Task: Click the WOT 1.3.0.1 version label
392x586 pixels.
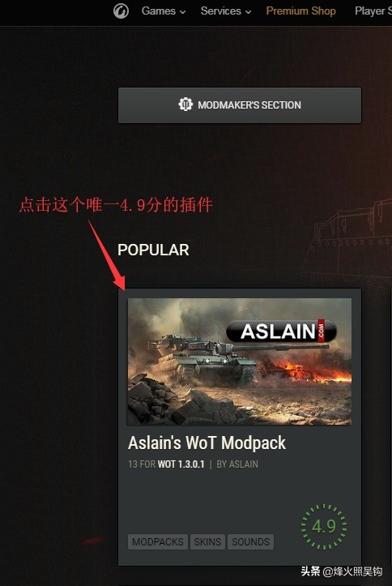Action: click(181, 464)
